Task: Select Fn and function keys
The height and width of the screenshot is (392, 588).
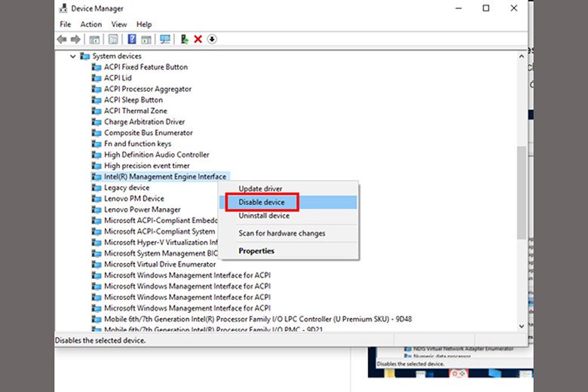Action: 138,144
